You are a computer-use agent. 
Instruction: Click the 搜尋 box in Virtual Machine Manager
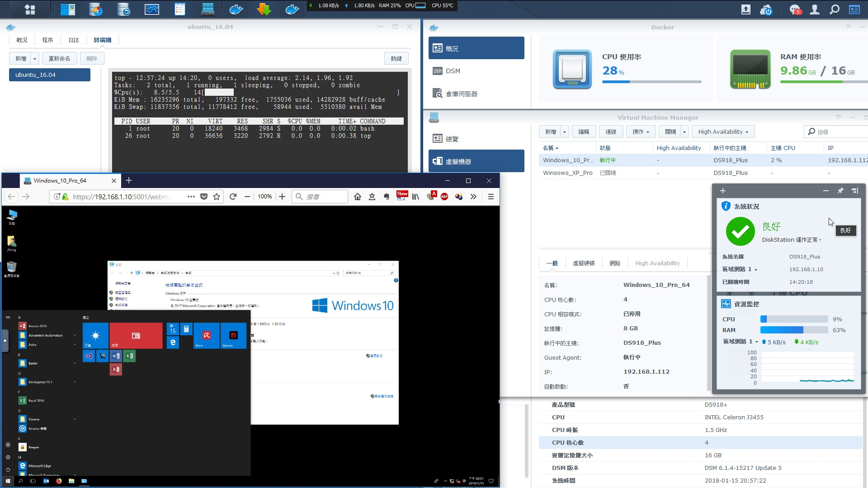[x=836, y=132]
